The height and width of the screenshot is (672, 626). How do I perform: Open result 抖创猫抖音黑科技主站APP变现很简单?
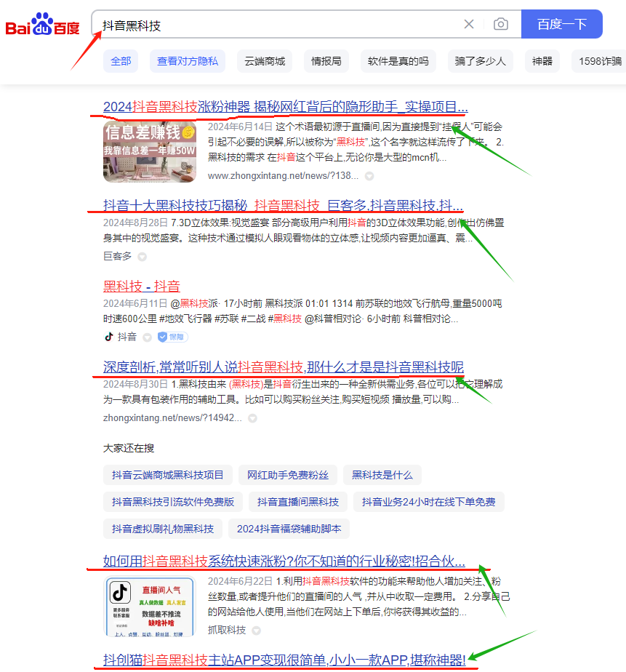[x=284, y=660]
